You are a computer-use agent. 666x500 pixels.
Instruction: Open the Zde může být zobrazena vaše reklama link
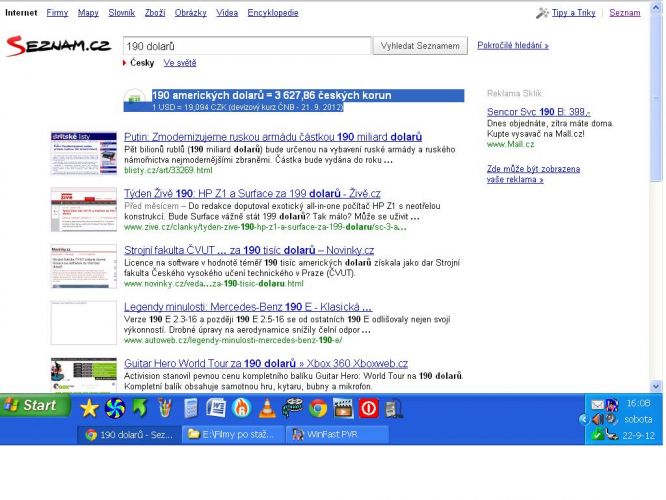pyautogui.click(x=533, y=174)
